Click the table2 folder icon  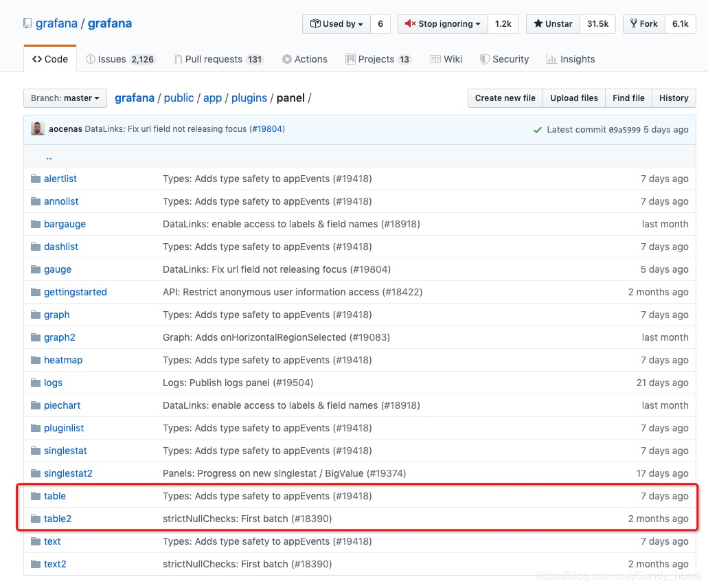tap(36, 519)
